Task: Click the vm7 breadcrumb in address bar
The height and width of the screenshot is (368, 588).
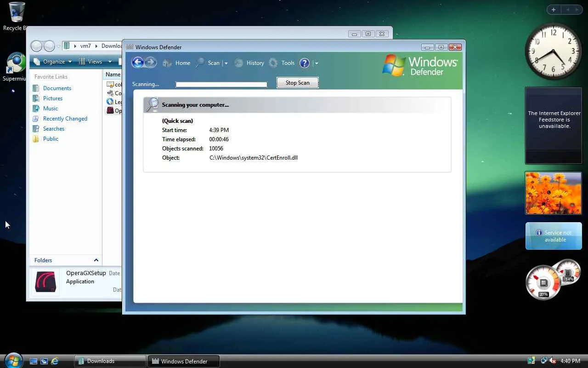Action: coord(85,46)
